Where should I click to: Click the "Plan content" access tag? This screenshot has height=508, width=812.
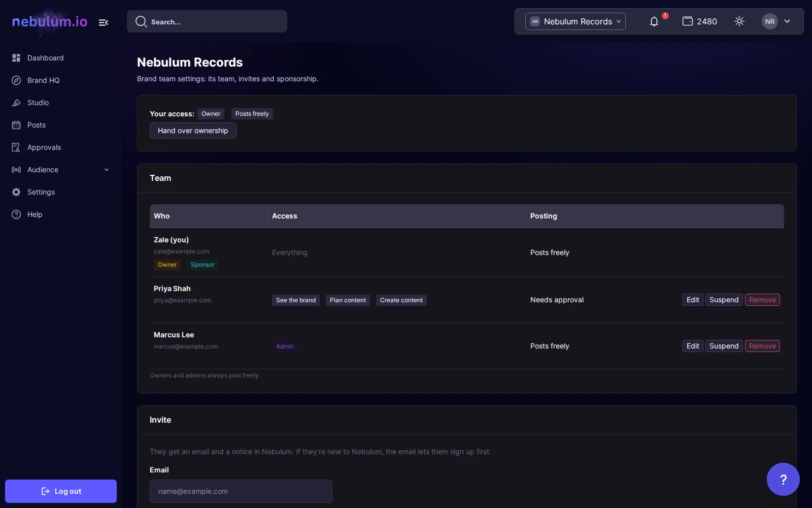pyautogui.click(x=348, y=300)
